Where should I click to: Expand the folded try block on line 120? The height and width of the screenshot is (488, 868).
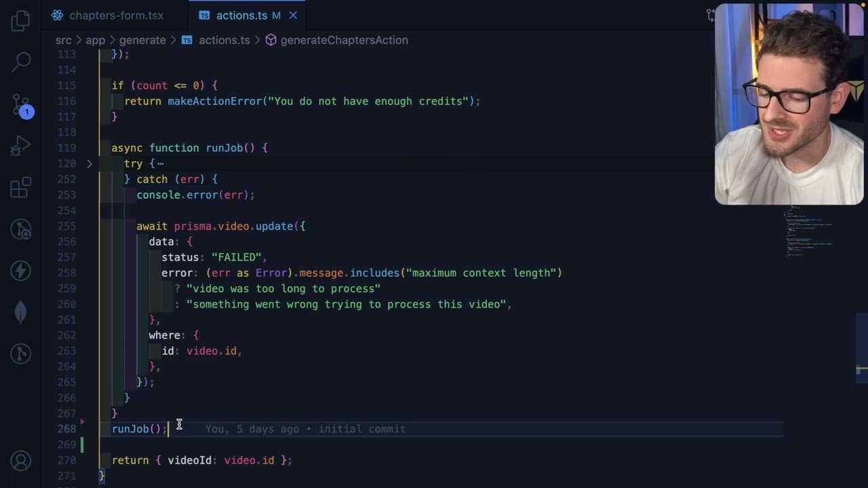pyautogui.click(x=90, y=163)
